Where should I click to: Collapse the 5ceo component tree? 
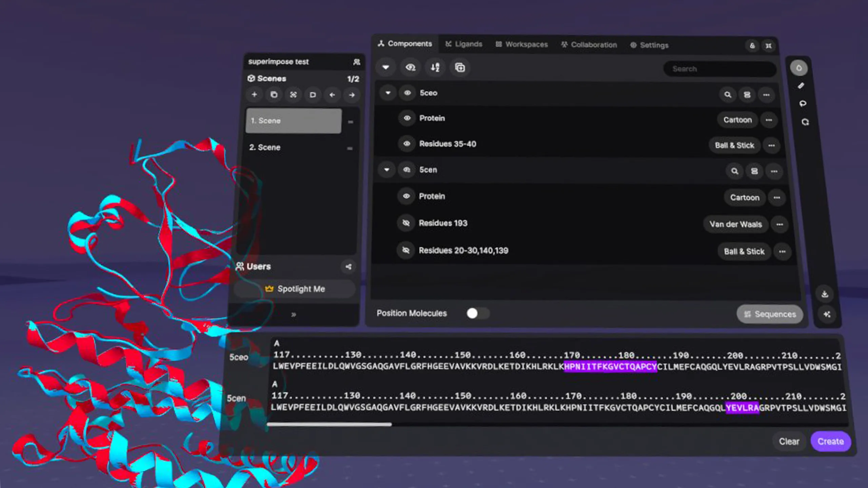point(388,93)
